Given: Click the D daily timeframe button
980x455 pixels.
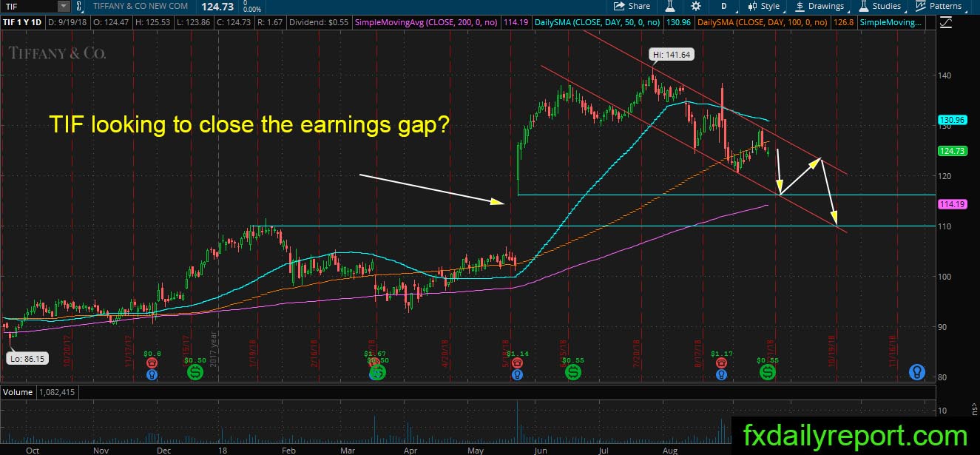Looking at the screenshot, I should [724, 6].
